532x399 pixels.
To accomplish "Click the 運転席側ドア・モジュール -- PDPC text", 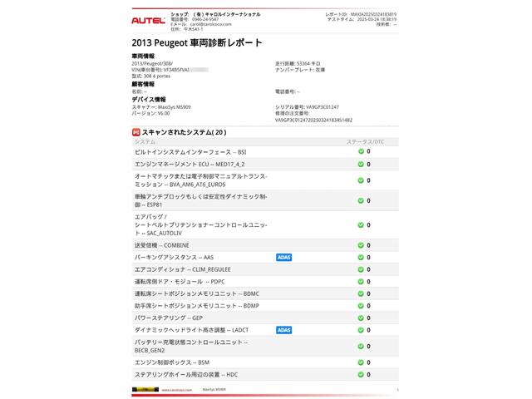I will click(x=180, y=282).
